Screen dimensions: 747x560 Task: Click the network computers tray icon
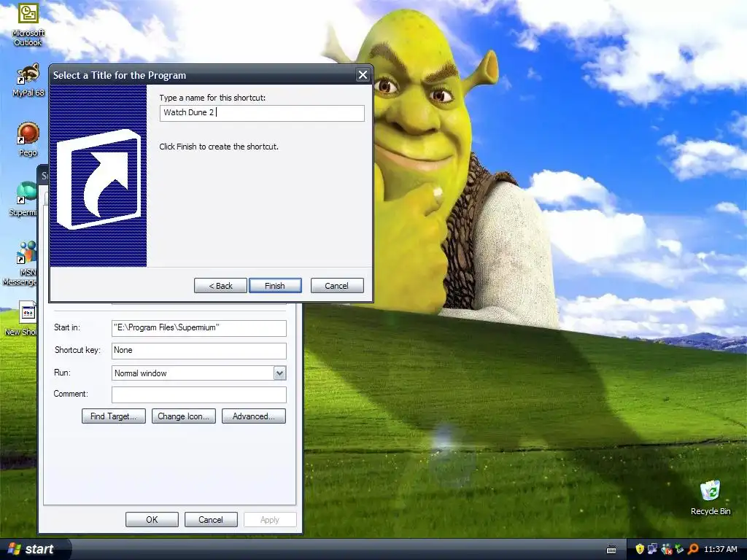click(x=653, y=549)
